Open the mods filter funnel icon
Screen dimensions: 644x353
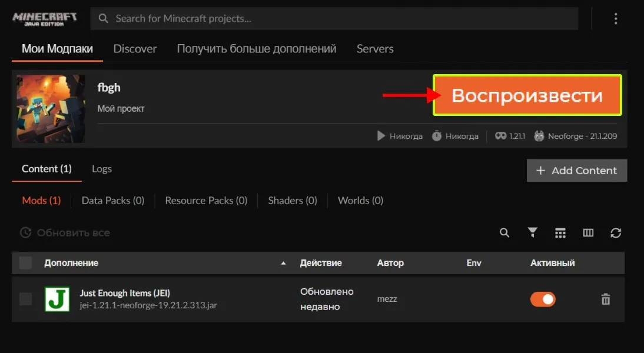(532, 233)
